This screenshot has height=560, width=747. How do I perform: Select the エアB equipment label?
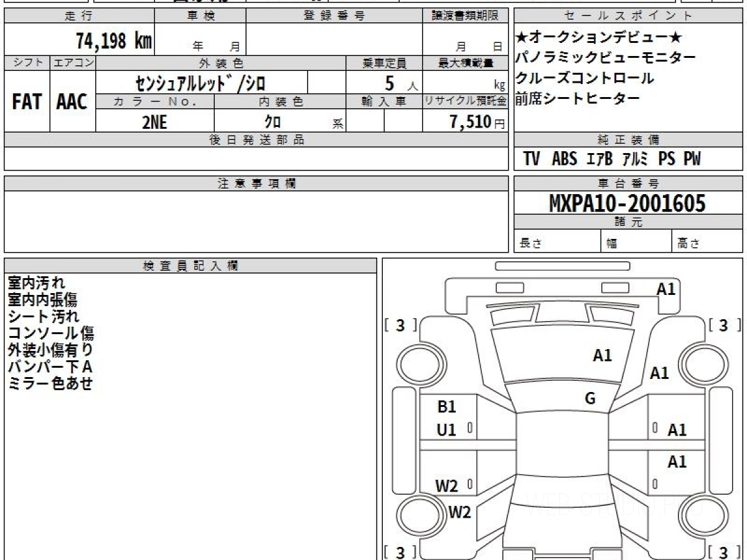click(599, 159)
